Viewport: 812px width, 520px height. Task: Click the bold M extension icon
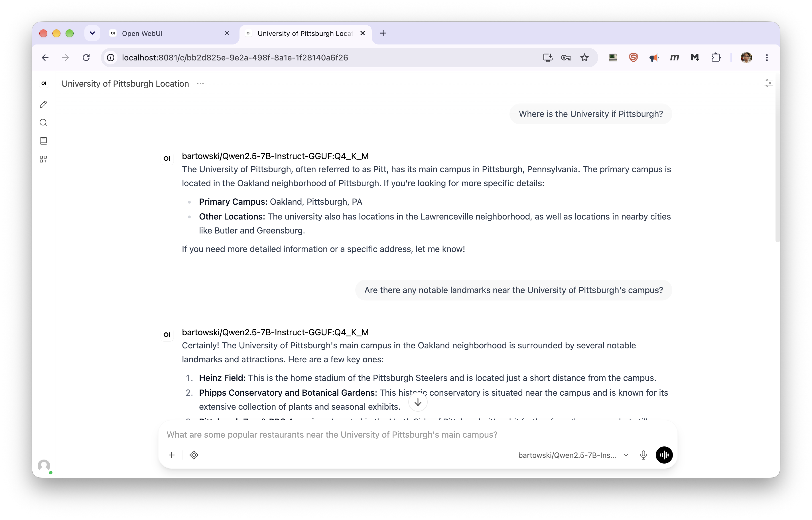pos(694,58)
